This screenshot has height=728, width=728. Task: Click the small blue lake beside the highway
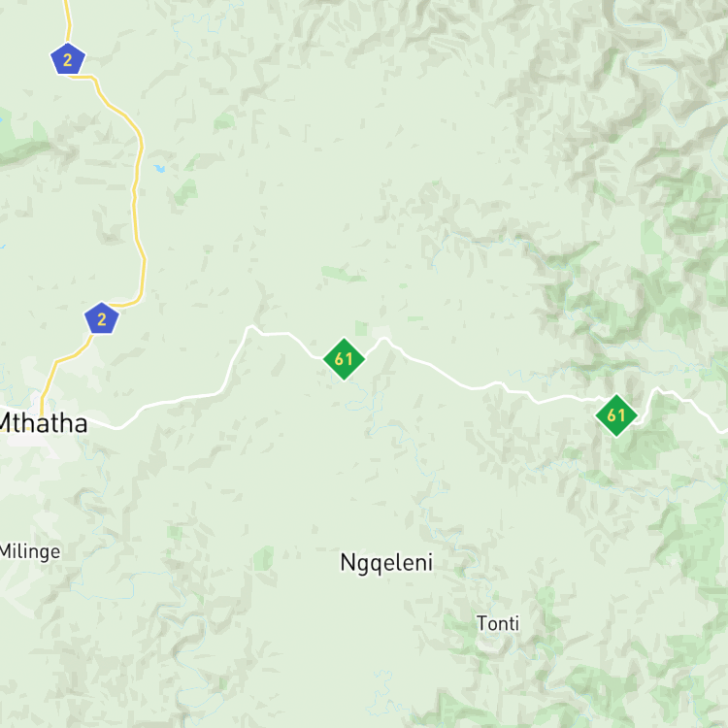160,168
